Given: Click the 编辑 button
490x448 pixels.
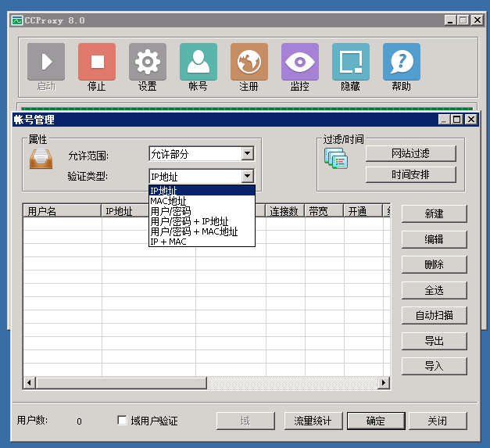Looking at the screenshot, I should [434, 239].
